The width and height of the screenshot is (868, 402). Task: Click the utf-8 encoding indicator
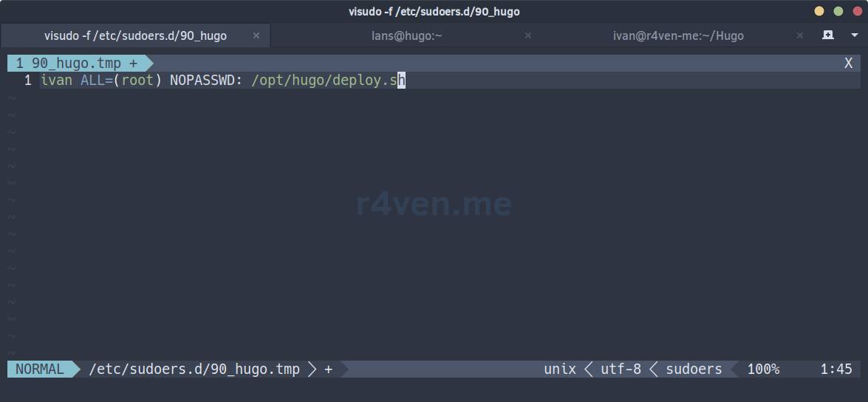point(621,369)
